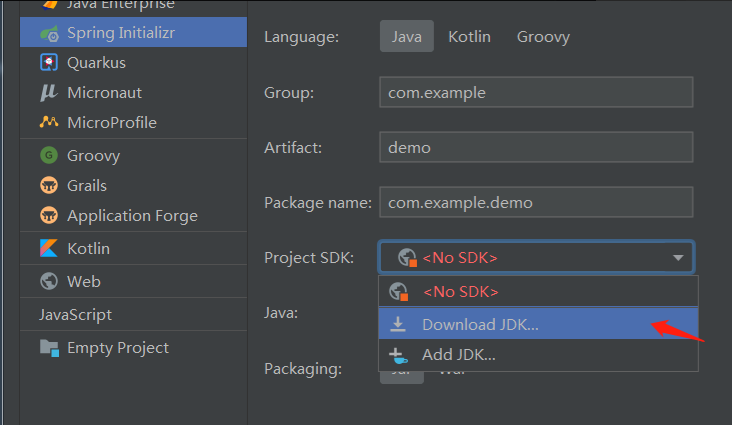Select the Spring Initializr generator icon
Screen dimensions: 732x425
click(49, 33)
